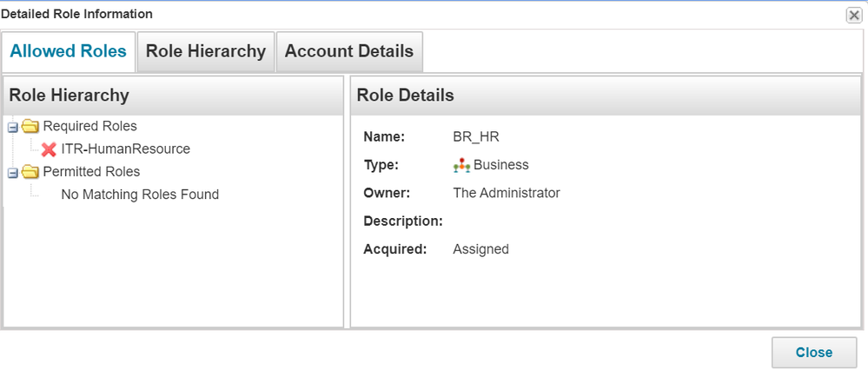Open the Account Details tab
Screen dimensions: 868x370
349,51
